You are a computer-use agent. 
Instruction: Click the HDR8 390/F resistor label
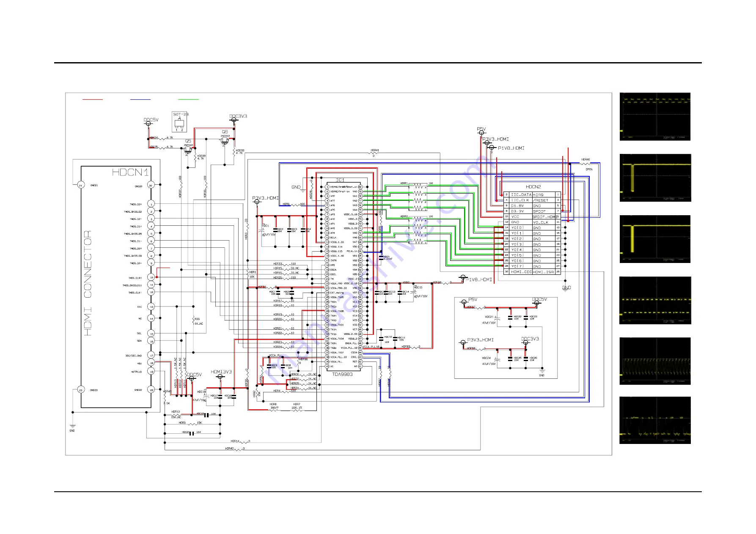(274, 406)
